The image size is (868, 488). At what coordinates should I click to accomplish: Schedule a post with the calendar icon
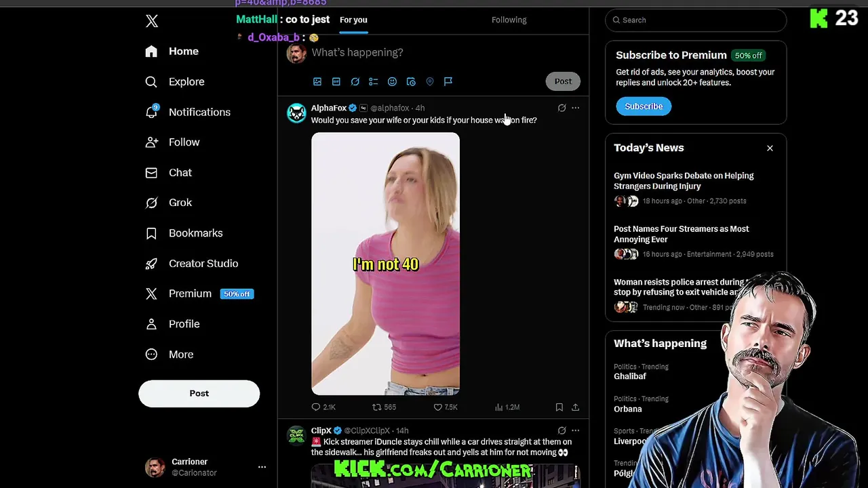(411, 81)
